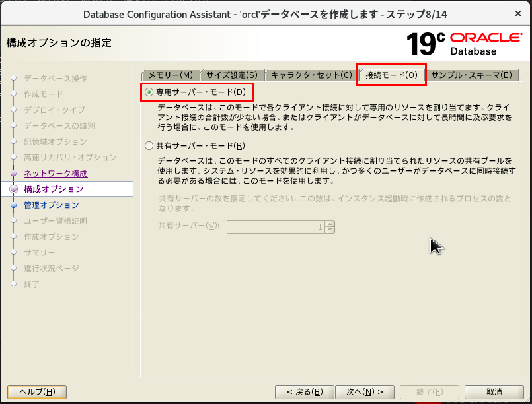Select the 構成オプション step in sidebar

[54, 189]
